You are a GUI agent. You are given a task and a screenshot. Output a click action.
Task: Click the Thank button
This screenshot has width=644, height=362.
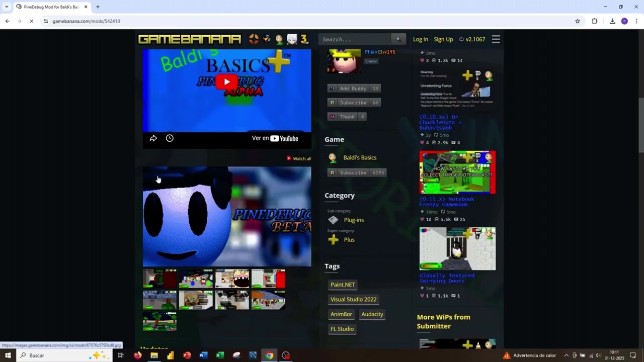347,117
